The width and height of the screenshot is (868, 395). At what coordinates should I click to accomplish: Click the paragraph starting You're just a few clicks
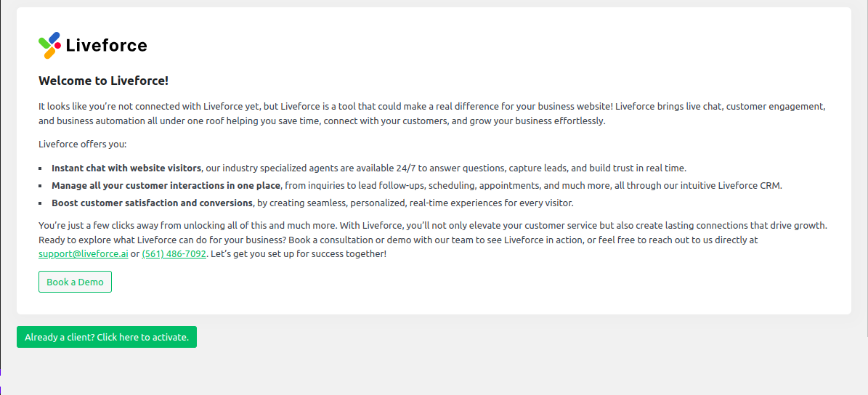[433, 240]
